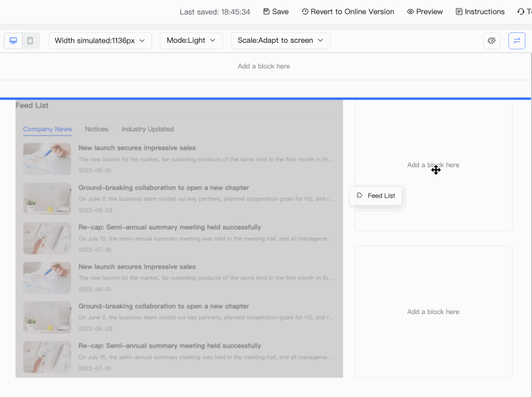Click the Save disk icon

266,12
